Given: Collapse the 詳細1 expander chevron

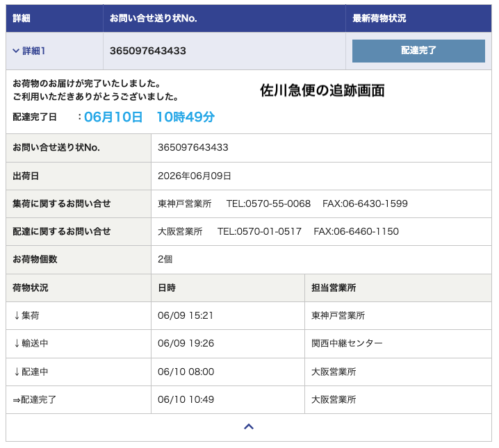Looking at the screenshot, I should point(16,51).
